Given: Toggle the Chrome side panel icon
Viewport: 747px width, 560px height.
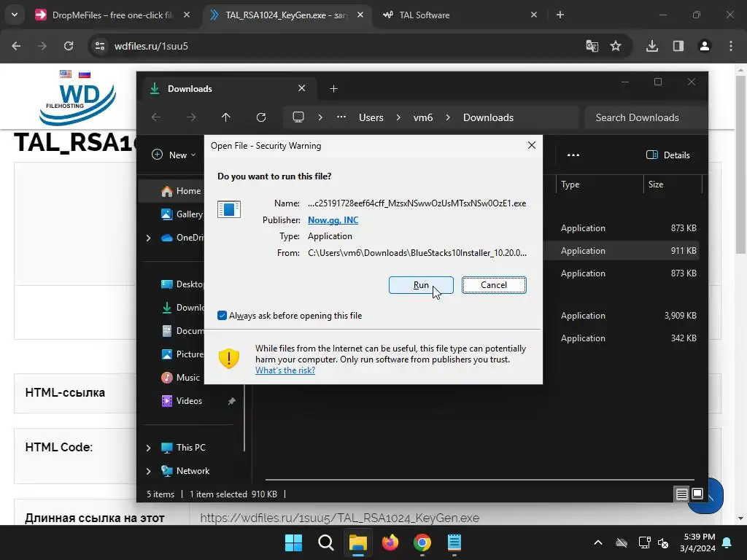Looking at the screenshot, I should coord(678,46).
